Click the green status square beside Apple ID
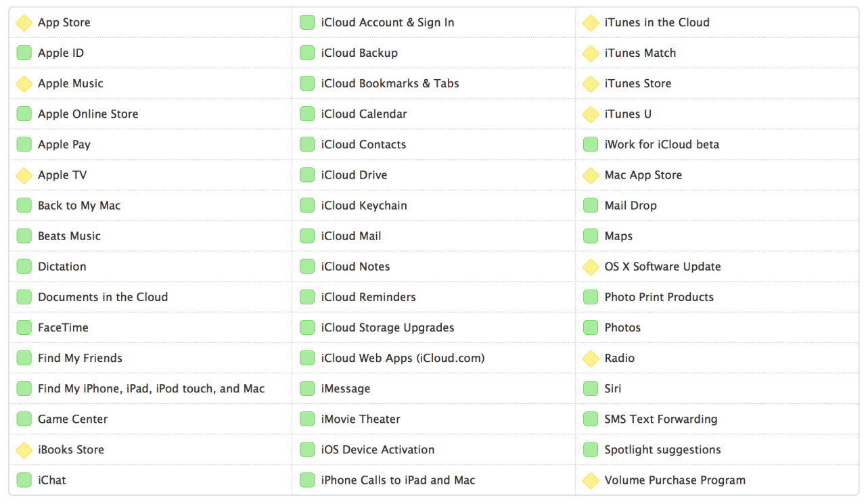The width and height of the screenshot is (866, 504). [24, 53]
